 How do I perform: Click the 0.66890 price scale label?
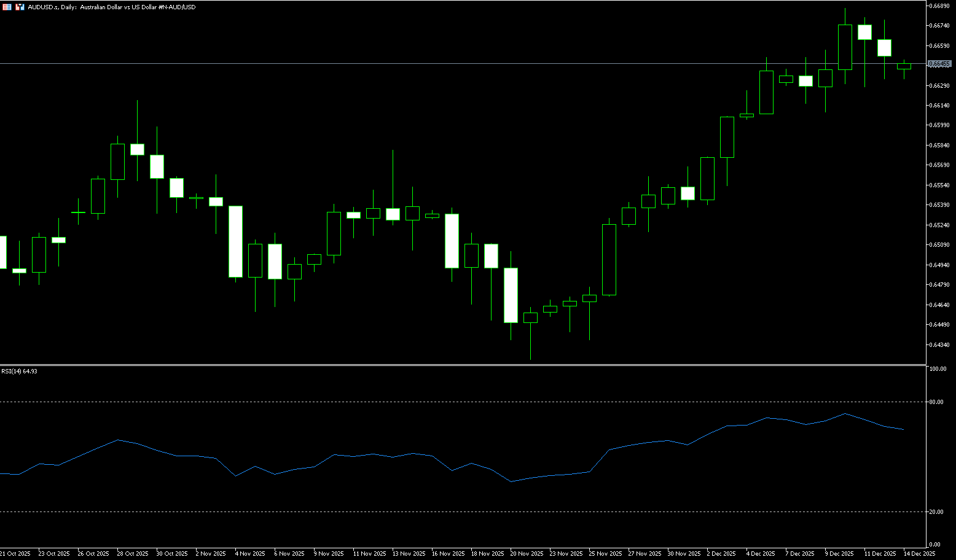coord(940,6)
